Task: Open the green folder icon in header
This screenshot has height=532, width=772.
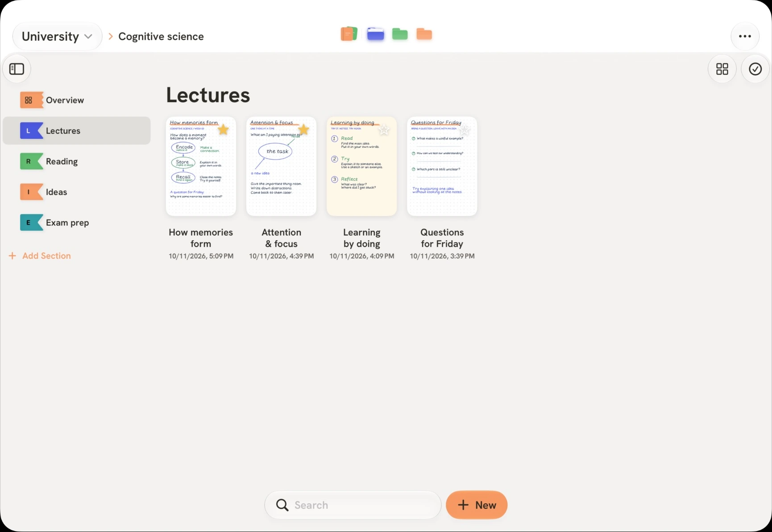Action: tap(400, 34)
